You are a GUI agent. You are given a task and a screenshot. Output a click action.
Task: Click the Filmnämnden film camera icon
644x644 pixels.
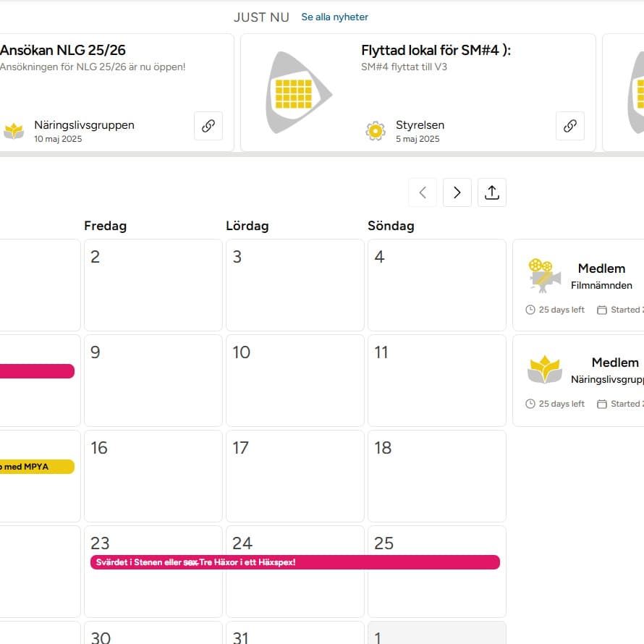pyautogui.click(x=544, y=276)
